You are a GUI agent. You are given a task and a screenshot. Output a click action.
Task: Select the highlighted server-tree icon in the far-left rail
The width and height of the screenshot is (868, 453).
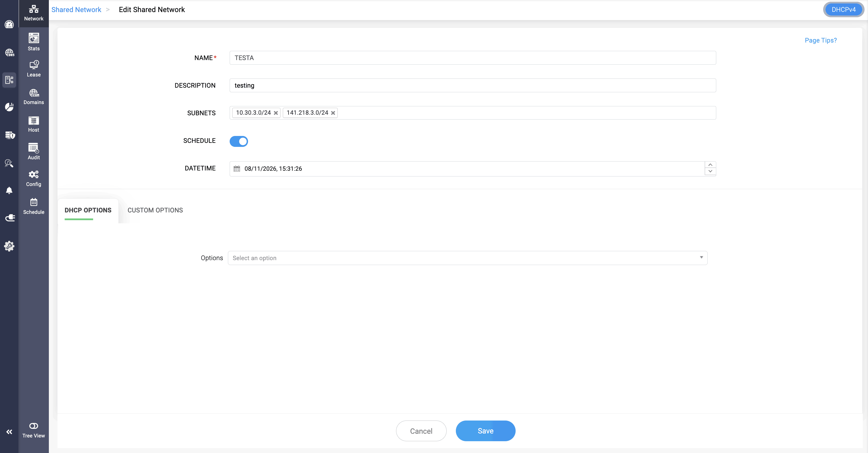9,80
